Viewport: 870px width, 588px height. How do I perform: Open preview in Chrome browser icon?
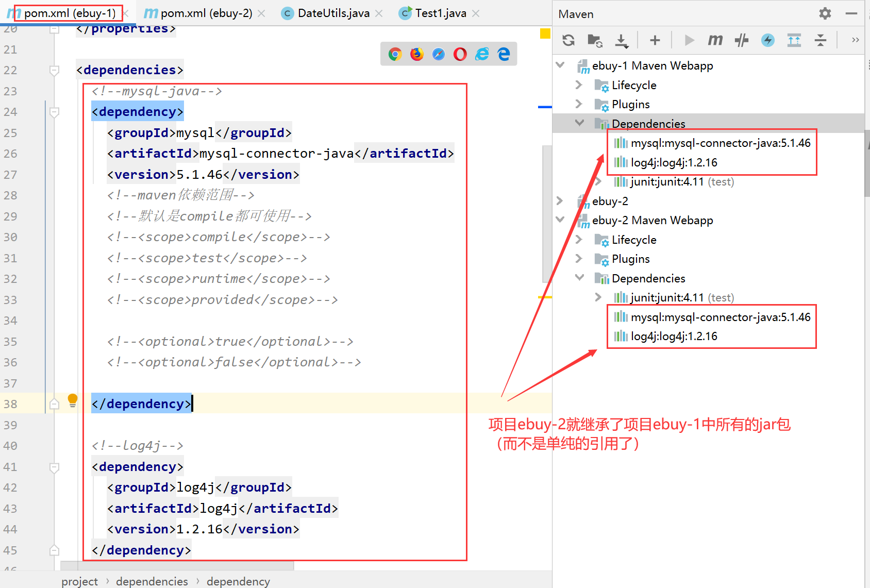pyautogui.click(x=395, y=54)
